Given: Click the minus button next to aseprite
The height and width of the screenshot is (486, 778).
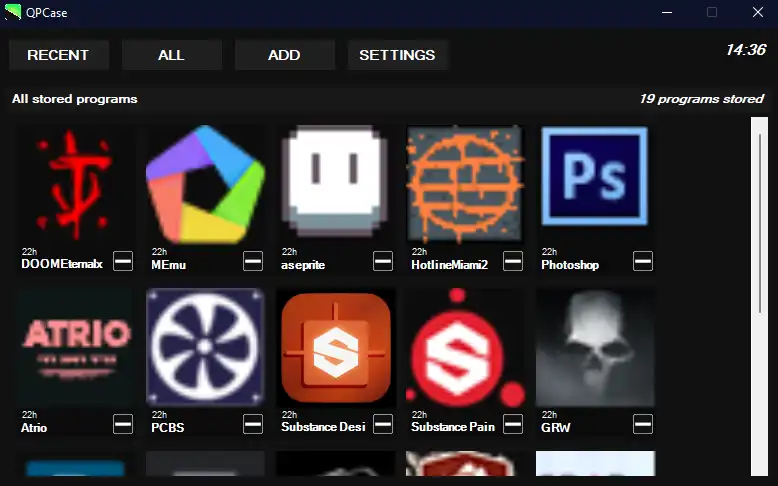Looking at the screenshot, I should (383, 261).
